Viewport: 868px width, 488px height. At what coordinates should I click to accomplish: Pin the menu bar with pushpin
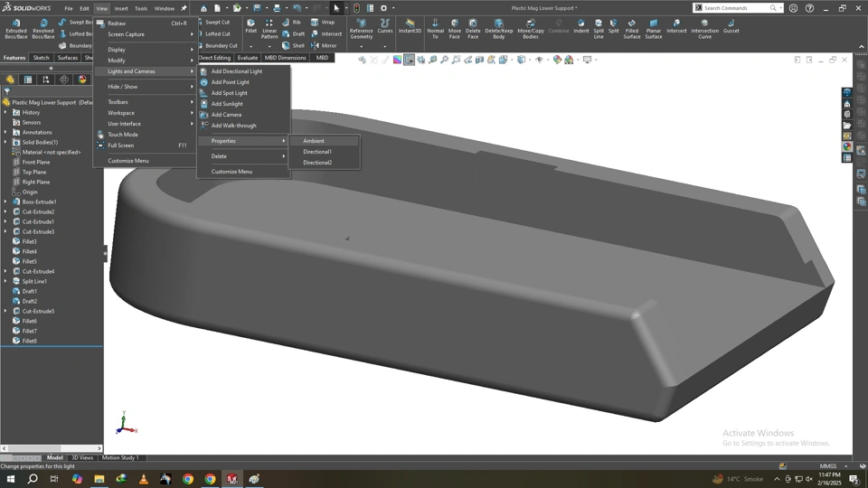click(184, 8)
